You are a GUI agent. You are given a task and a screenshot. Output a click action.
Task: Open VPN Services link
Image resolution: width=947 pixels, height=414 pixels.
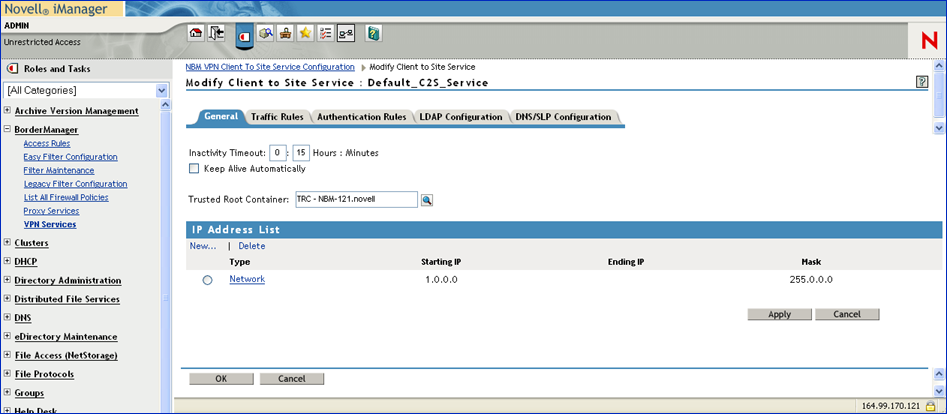pyautogui.click(x=50, y=224)
